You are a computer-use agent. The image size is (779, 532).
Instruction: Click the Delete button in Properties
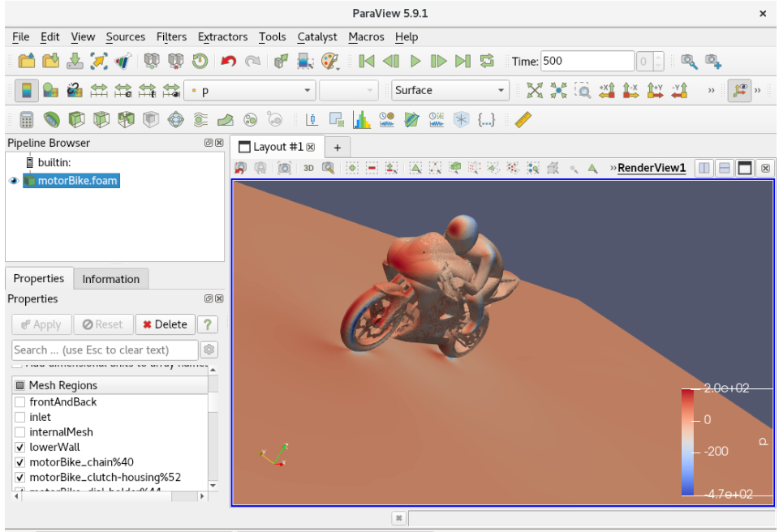coord(165,324)
